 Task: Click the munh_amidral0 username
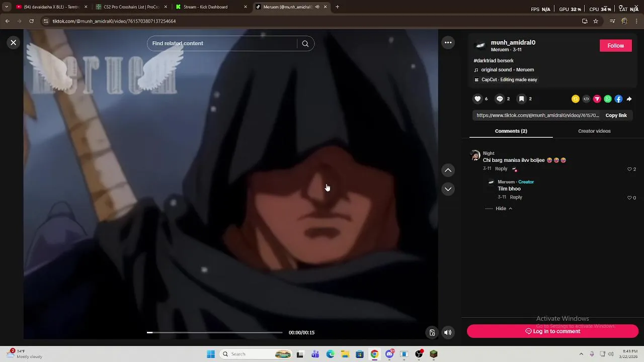click(513, 43)
